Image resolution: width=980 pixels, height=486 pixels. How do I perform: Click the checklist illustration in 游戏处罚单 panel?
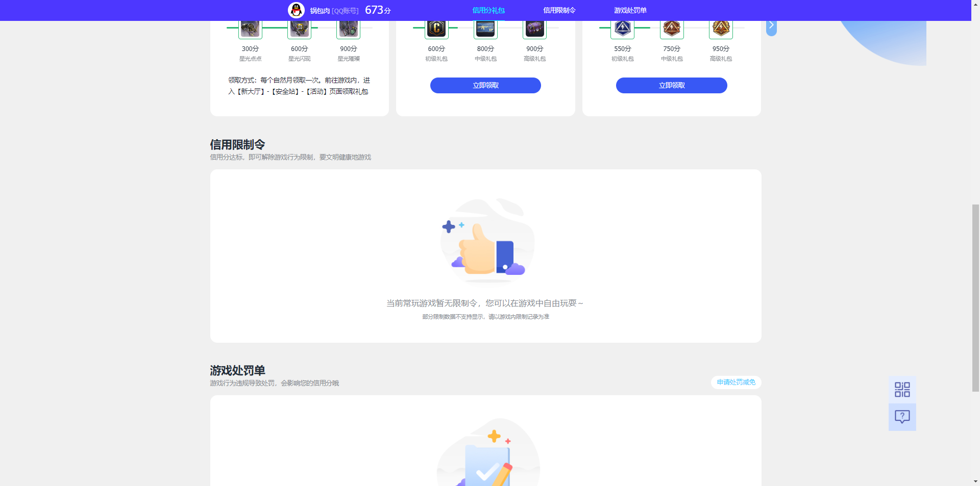tap(488, 452)
